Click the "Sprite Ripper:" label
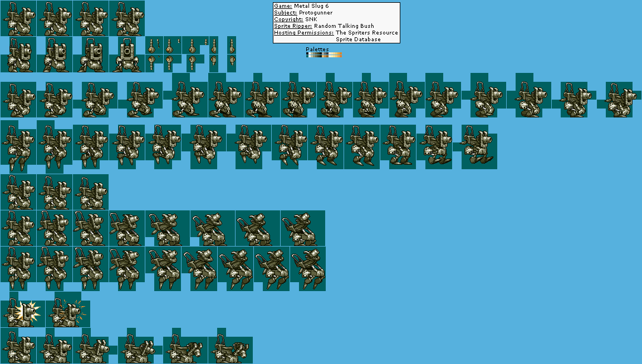Screen dimensions: 642x364 point(293,26)
